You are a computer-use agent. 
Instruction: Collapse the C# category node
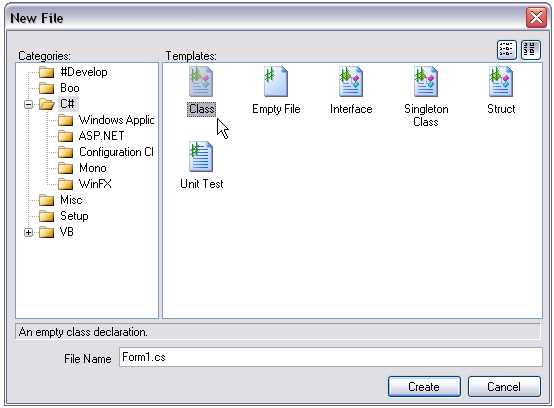pos(29,105)
